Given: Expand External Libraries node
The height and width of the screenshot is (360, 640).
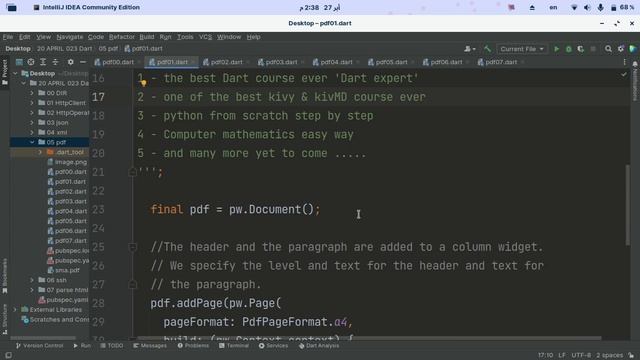Looking at the screenshot, I should (x=16, y=309).
